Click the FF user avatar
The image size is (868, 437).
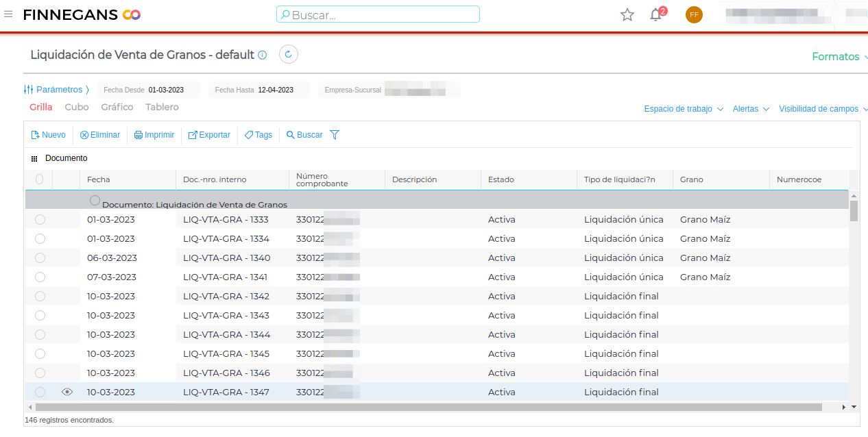point(694,14)
